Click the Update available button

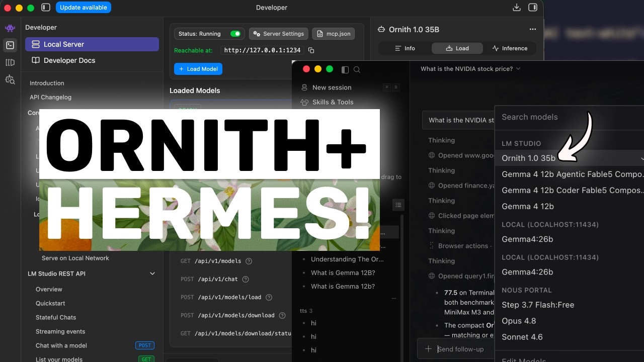click(x=84, y=8)
